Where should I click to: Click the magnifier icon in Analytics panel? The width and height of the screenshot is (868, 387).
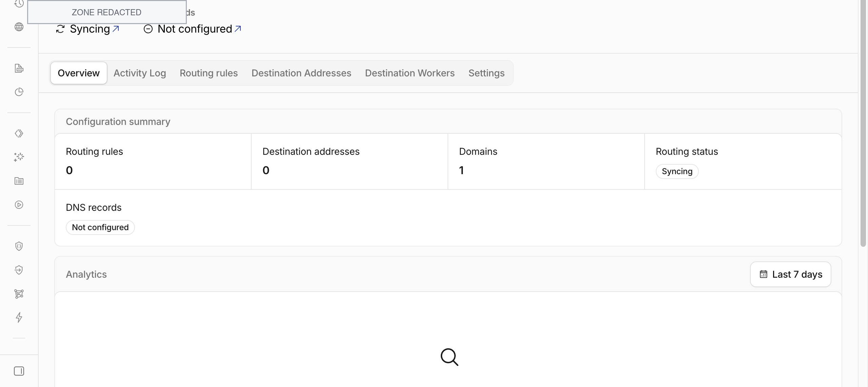point(449,357)
